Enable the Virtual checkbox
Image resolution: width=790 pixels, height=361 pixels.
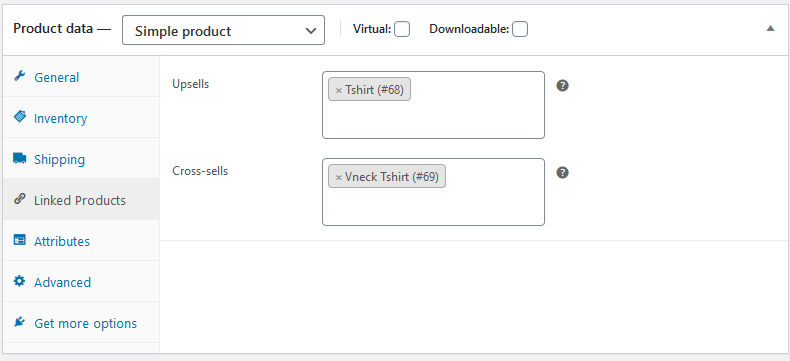(x=402, y=29)
